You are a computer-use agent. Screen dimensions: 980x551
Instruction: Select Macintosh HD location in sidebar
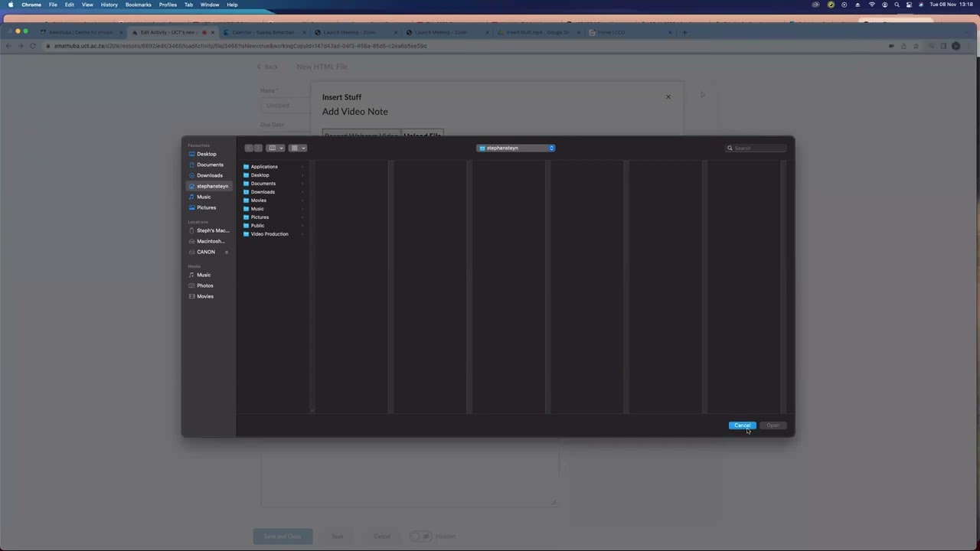pos(208,241)
